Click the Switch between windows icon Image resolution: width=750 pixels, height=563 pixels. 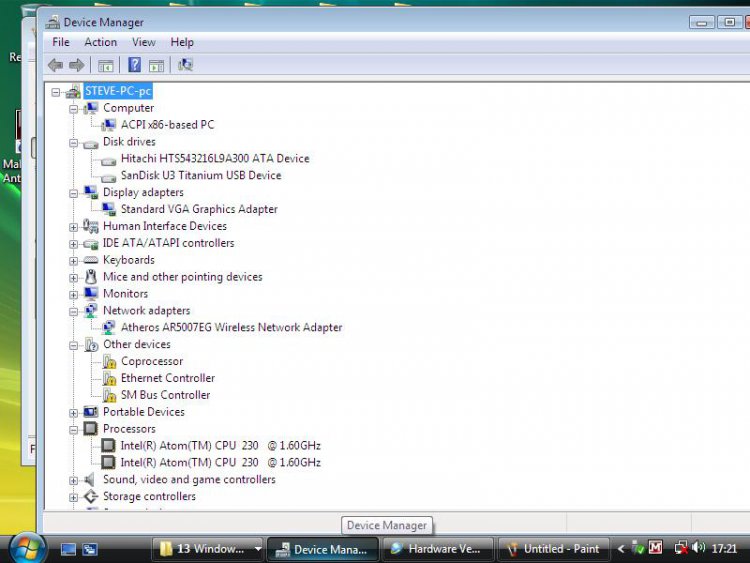click(89, 550)
